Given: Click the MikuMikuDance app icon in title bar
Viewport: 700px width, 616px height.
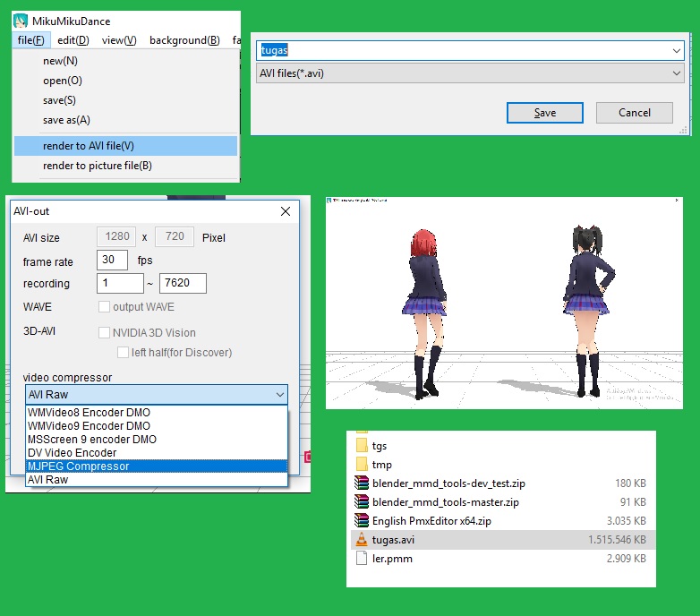Looking at the screenshot, I should pyautogui.click(x=21, y=21).
